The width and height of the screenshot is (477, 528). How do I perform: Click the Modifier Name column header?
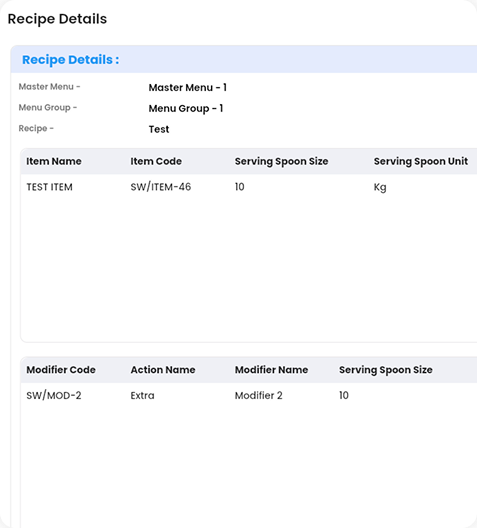(271, 370)
